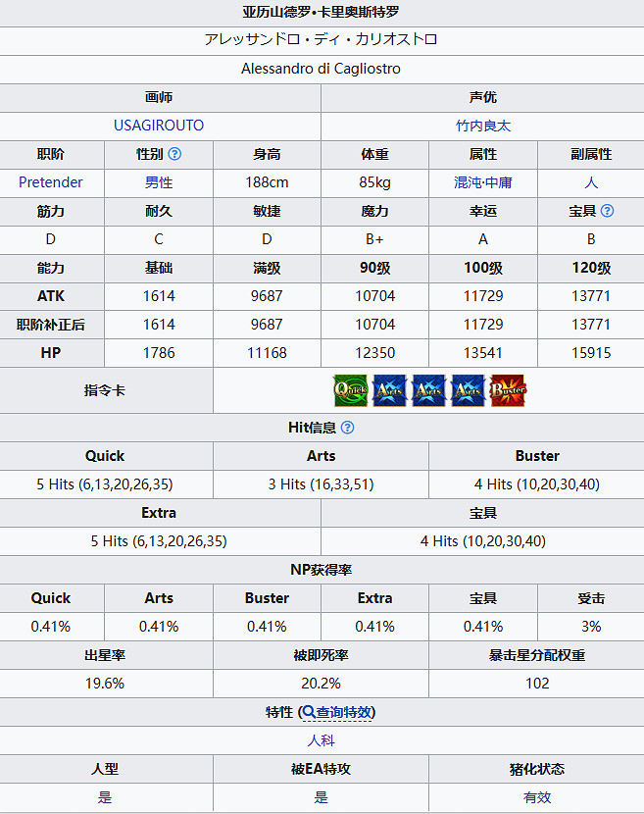The image size is (644, 814).
Task: Click the help icon next to 宝具 header
Action: click(608, 211)
